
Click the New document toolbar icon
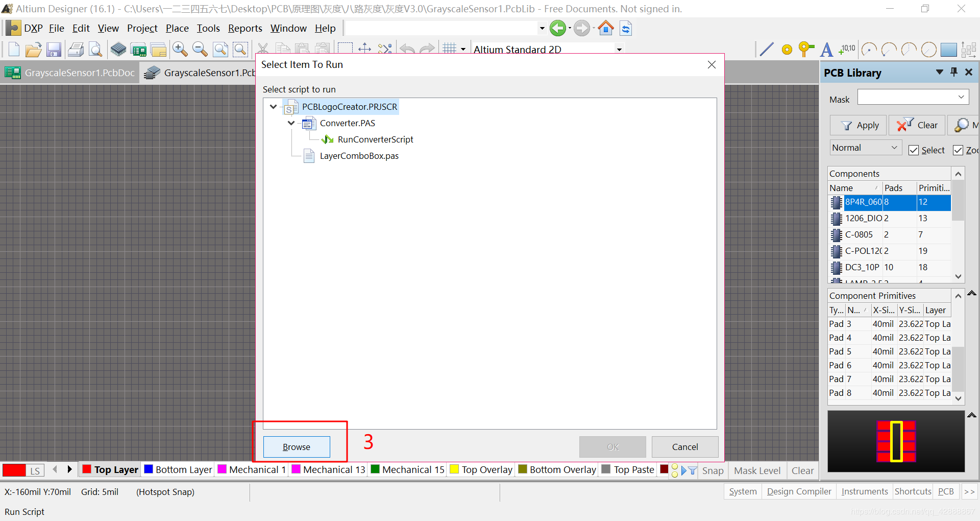tap(14, 50)
